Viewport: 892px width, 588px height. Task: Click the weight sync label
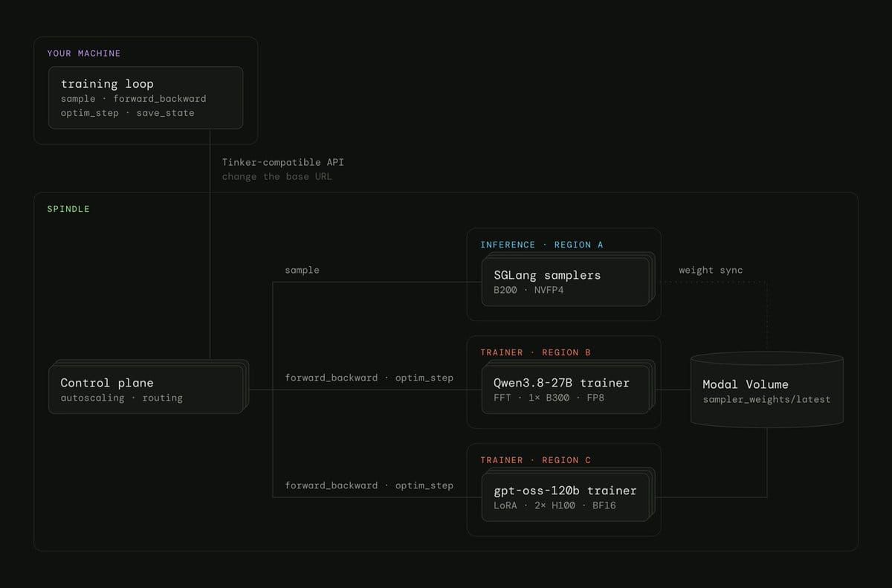point(711,270)
